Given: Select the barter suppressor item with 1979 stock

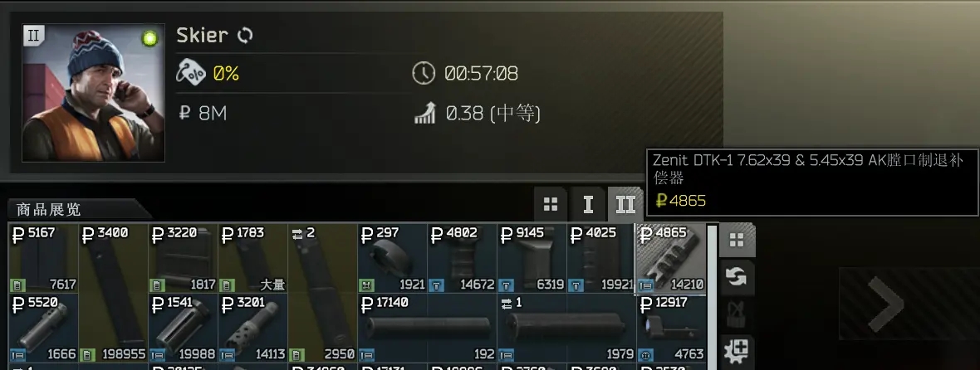Looking at the screenshot, I should (x=567, y=329).
